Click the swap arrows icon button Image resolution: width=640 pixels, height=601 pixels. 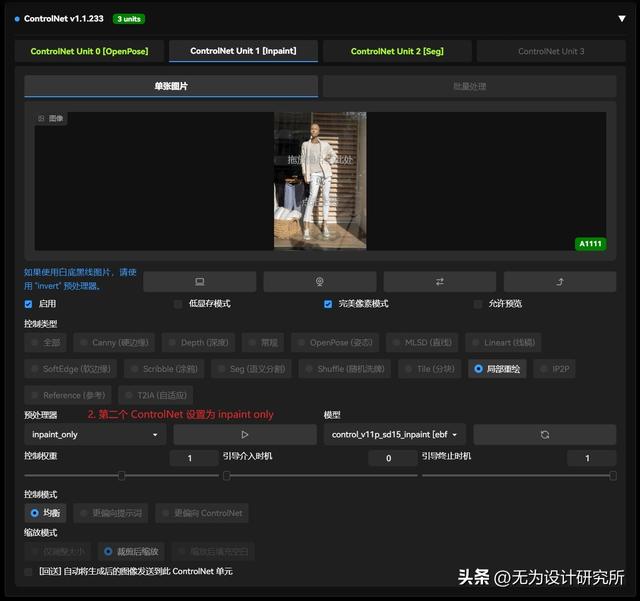[x=439, y=282]
